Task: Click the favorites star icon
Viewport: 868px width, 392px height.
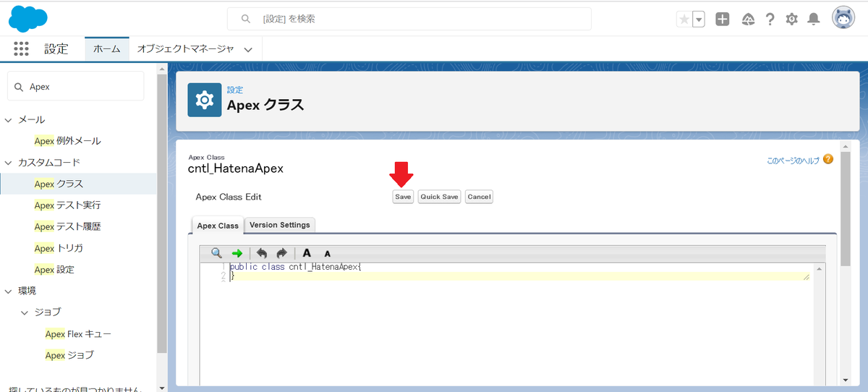Action: [684, 20]
